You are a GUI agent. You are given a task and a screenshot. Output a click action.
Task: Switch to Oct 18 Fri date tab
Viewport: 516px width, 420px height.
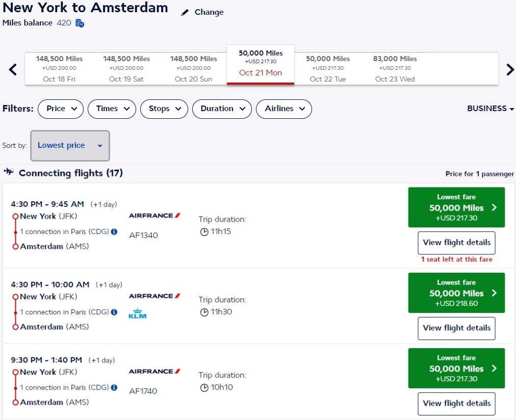(x=59, y=69)
